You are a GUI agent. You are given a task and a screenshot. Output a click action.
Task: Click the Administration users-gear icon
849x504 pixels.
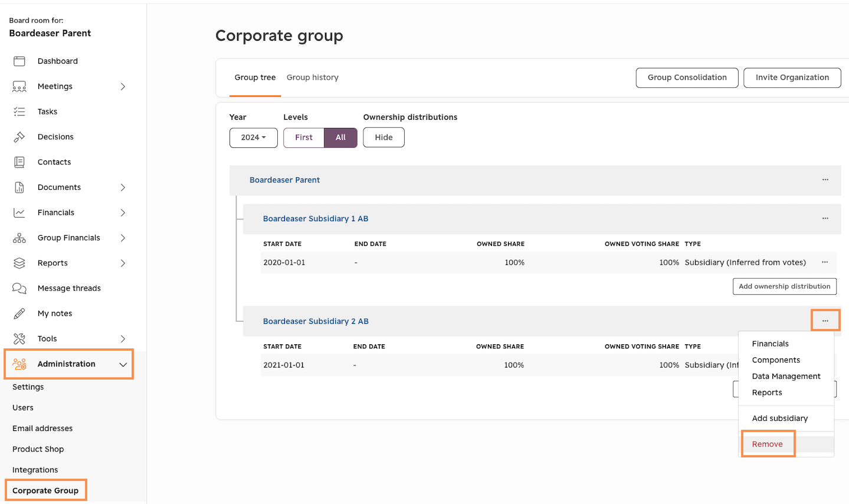coord(19,364)
